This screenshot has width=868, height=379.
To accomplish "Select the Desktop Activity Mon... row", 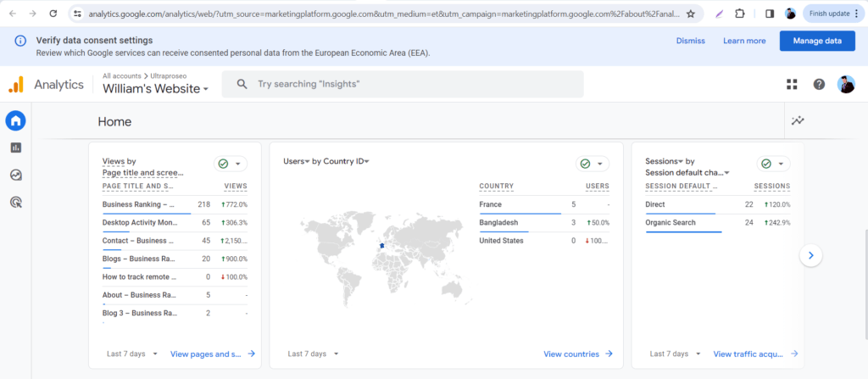I will (x=175, y=223).
